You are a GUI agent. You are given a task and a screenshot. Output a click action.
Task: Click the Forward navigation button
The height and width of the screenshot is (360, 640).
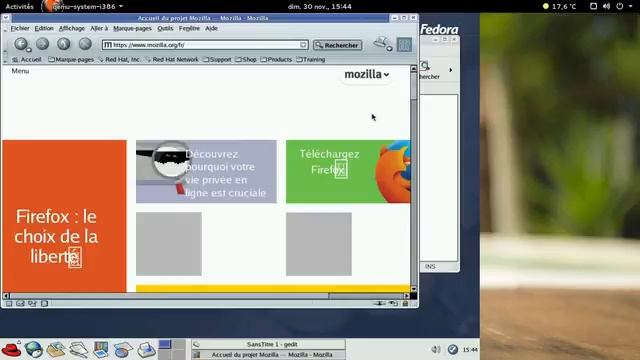coord(42,43)
